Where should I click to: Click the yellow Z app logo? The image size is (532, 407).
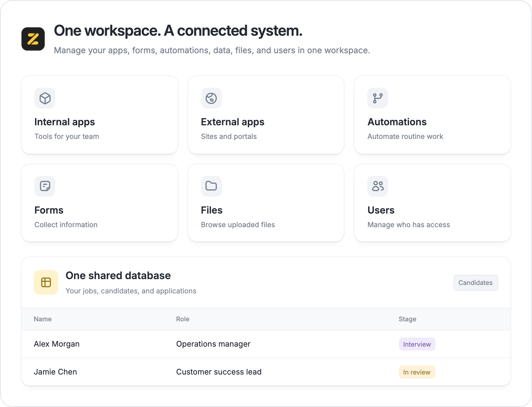coord(33,39)
